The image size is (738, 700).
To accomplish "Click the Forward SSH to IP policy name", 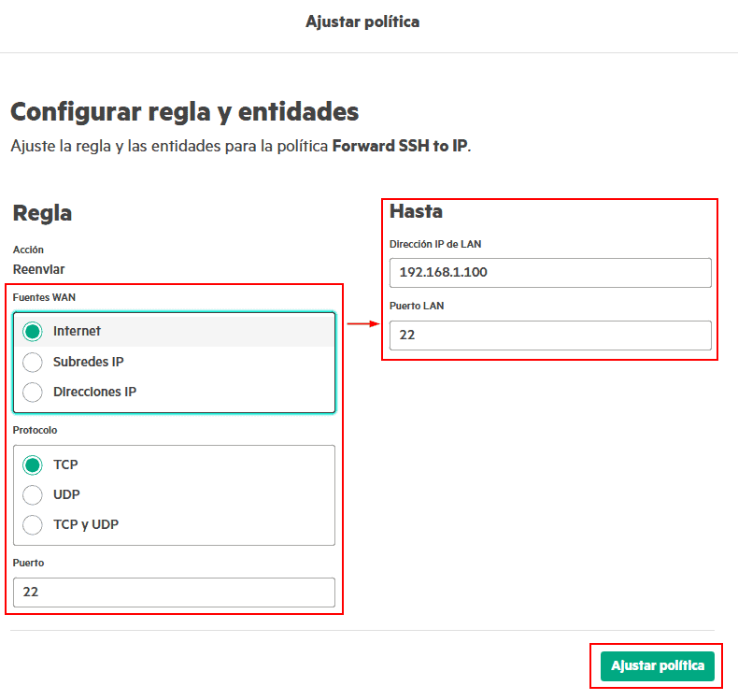I will 399,148.
